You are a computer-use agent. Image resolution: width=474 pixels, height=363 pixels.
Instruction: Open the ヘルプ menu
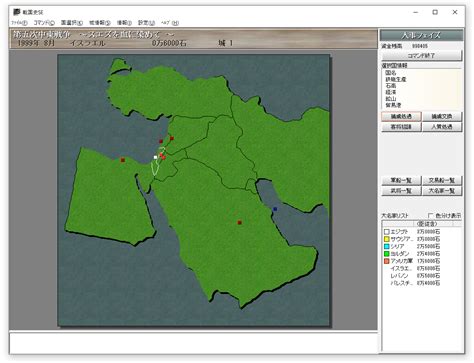(170, 23)
